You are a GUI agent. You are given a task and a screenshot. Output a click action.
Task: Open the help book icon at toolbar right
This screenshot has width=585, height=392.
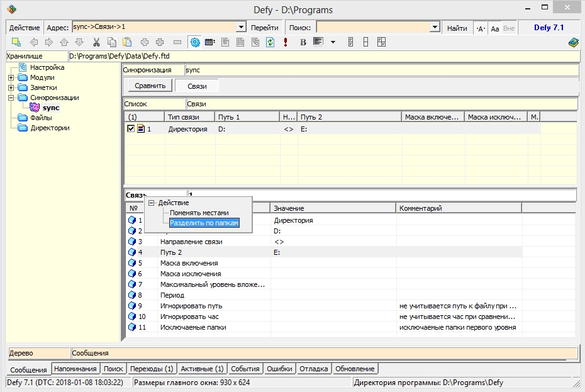[x=574, y=42]
